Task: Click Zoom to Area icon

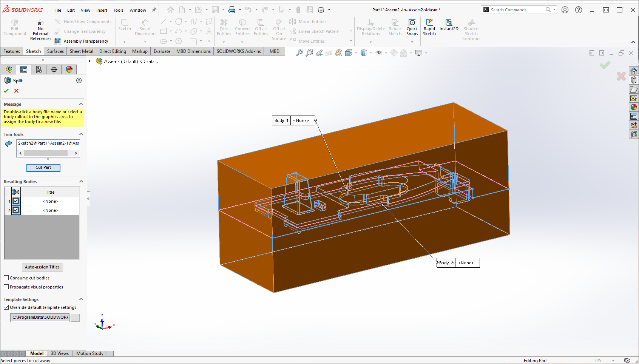Action: click(x=309, y=53)
